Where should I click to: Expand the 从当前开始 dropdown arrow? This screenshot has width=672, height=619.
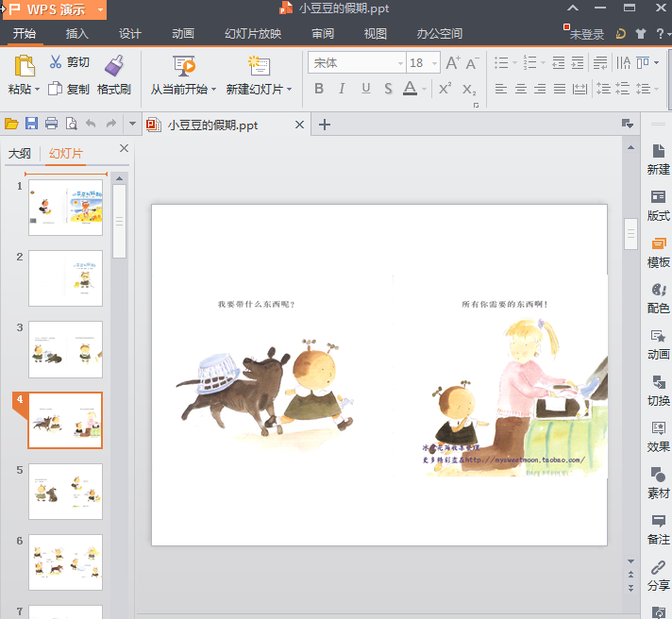213,89
